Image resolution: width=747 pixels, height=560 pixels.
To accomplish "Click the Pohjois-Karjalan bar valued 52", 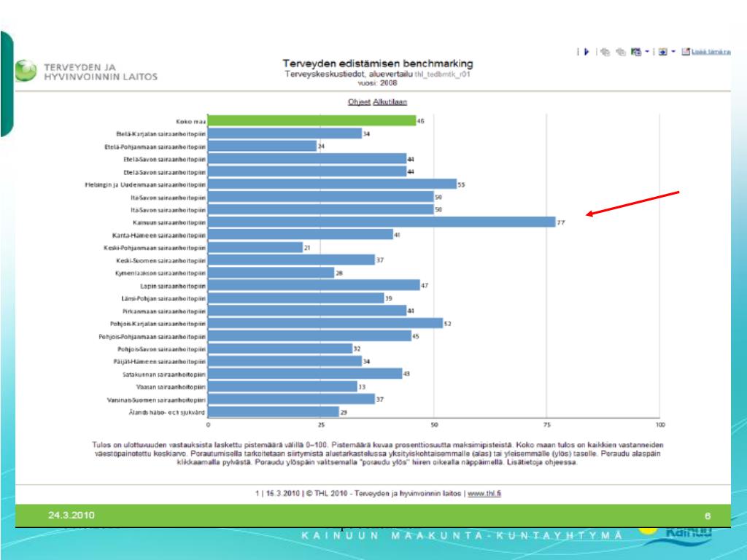I will pyautogui.click(x=325, y=323).
